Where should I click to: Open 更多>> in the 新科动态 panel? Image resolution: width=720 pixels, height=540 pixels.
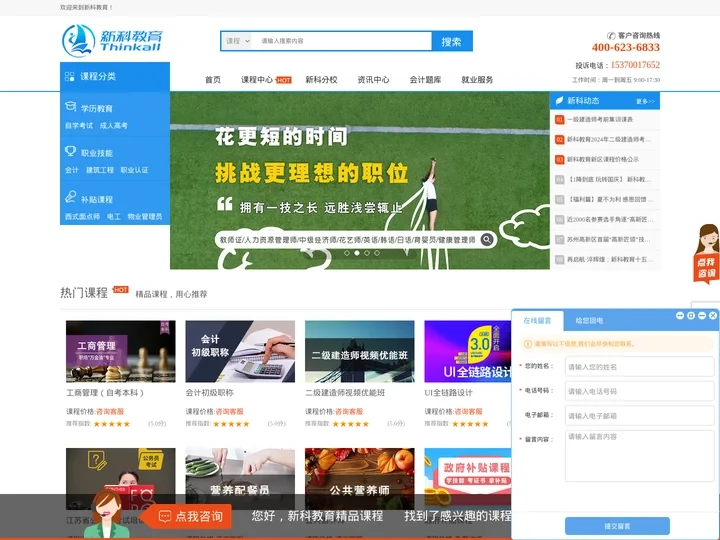click(645, 101)
